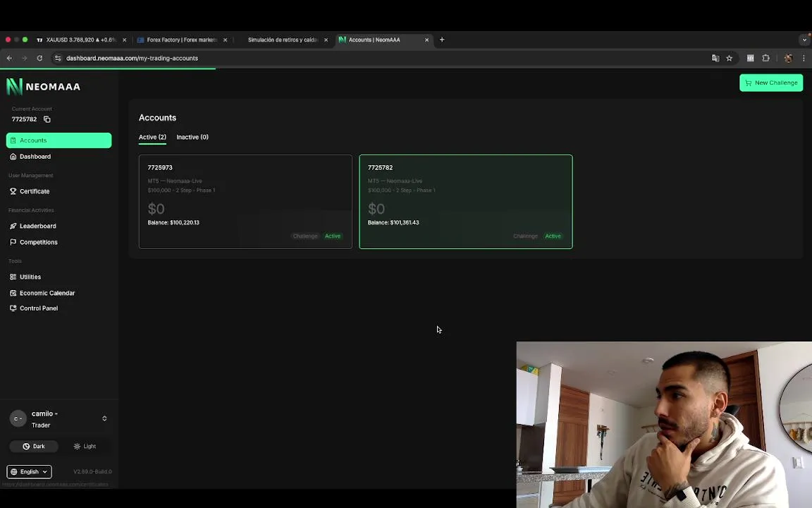Bookmark this page with the star

click(x=729, y=59)
